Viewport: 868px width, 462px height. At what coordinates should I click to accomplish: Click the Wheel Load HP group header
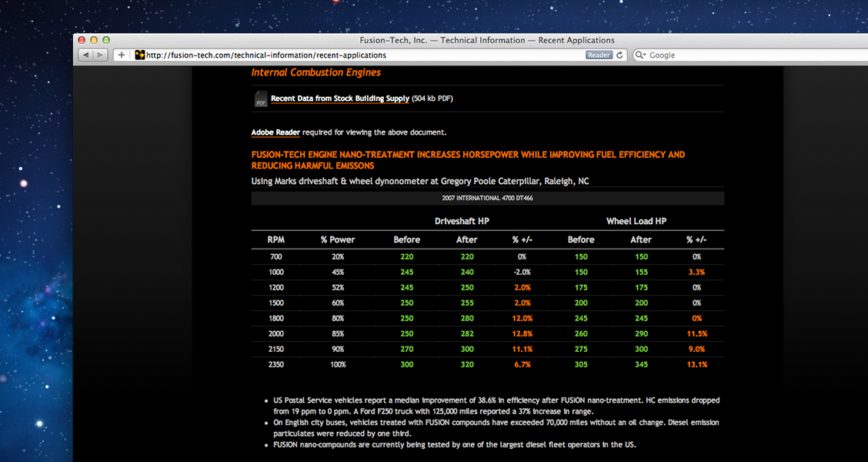point(636,221)
